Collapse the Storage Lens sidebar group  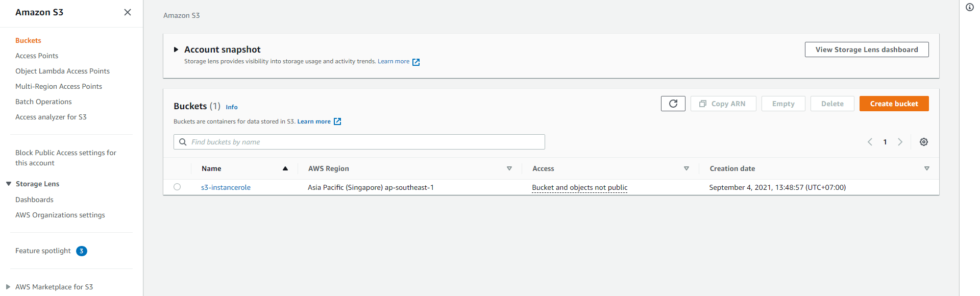(x=9, y=184)
